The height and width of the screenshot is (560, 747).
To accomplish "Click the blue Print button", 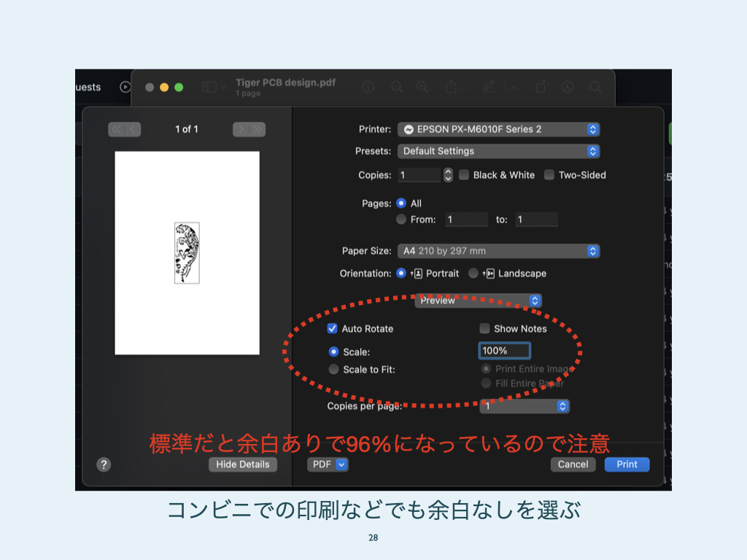I will (627, 464).
